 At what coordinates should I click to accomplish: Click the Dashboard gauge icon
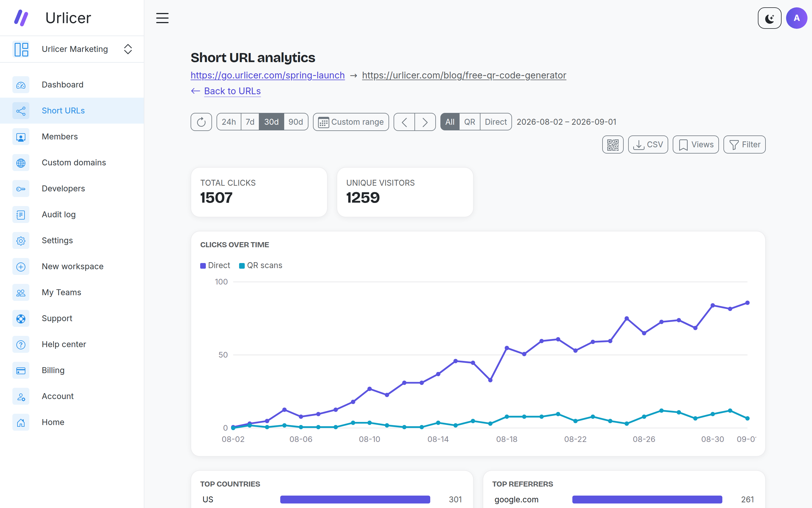[x=21, y=85]
